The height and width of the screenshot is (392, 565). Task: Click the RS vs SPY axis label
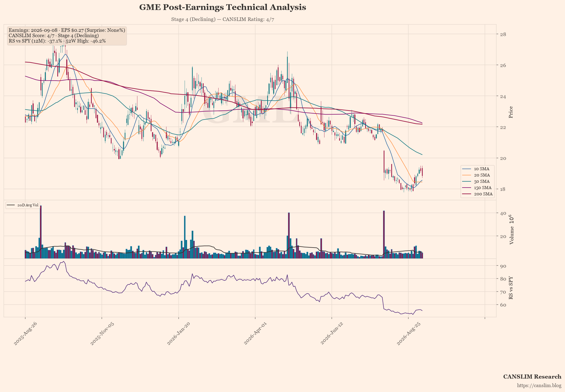coord(511,288)
